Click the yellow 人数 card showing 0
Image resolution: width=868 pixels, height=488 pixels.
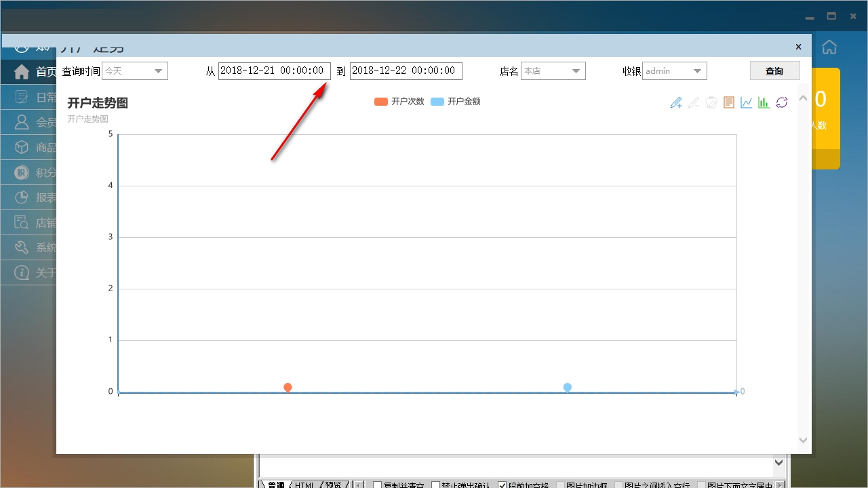[x=826, y=118]
